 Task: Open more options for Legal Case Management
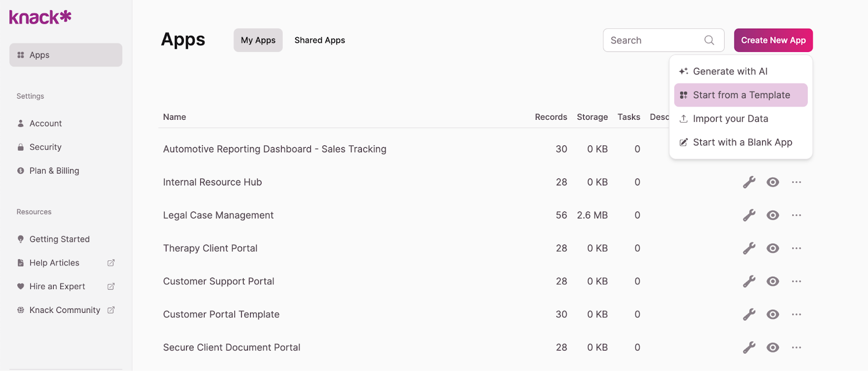796,215
